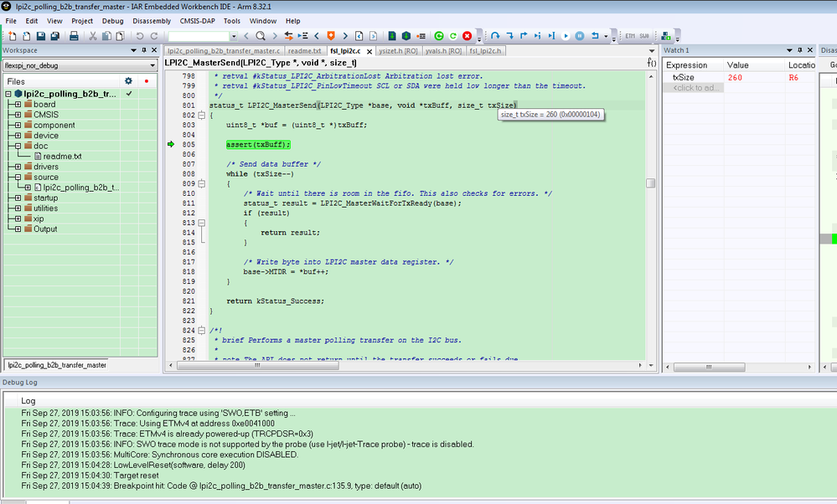Open the Project menu

coord(81,21)
